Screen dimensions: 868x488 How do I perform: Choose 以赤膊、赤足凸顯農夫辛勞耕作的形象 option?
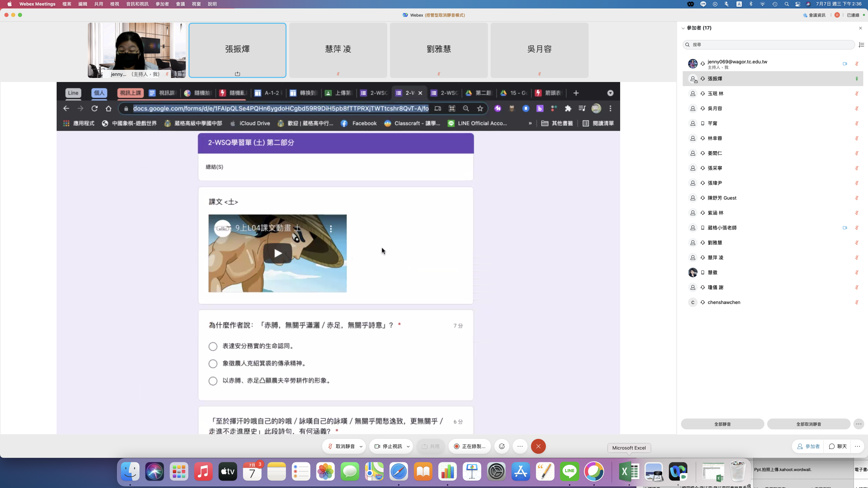tap(213, 381)
